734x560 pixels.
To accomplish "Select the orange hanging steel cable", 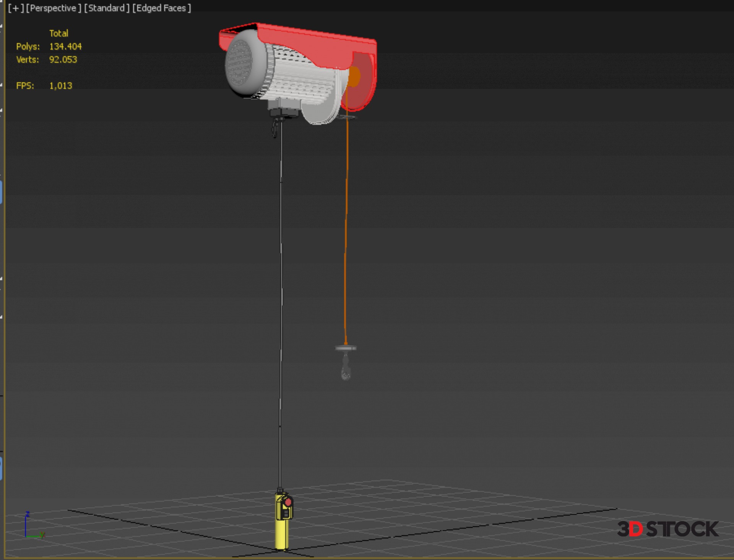I will (346, 229).
